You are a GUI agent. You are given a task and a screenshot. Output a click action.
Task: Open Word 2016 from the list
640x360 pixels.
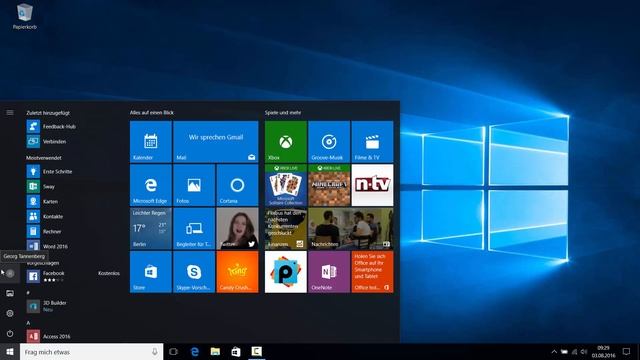[73, 246]
